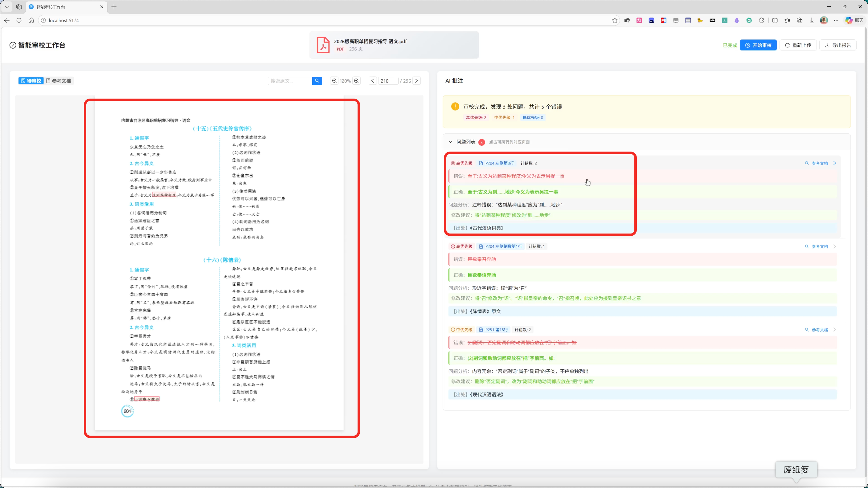Viewport: 868px width, 488px height.
Task: Click 中优先级: 1 summary tag
Action: (x=504, y=118)
